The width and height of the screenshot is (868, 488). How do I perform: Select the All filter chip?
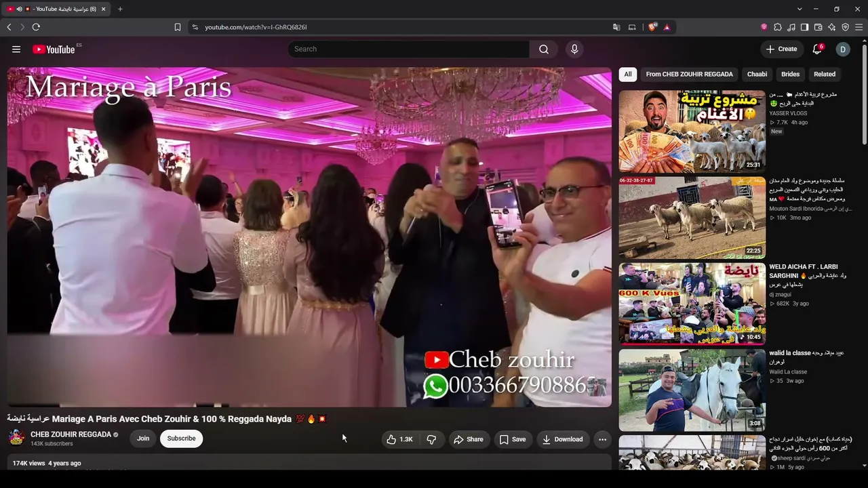tap(628, 75)
